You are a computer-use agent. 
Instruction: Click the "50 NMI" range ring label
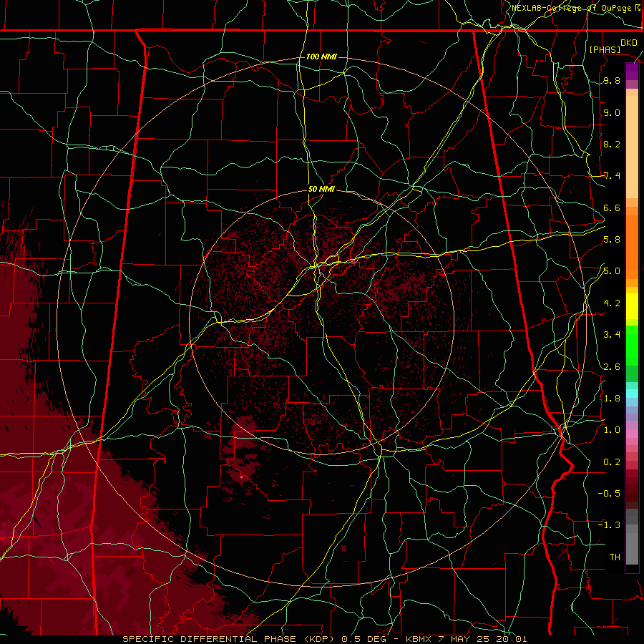point(321,190)
